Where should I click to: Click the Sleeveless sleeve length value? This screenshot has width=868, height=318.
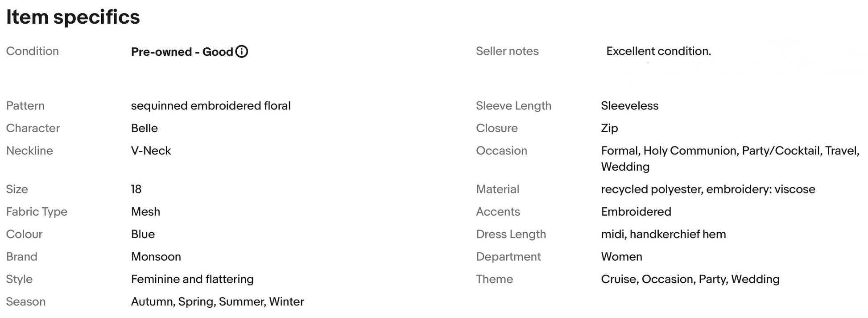click(x=630, y=106)
